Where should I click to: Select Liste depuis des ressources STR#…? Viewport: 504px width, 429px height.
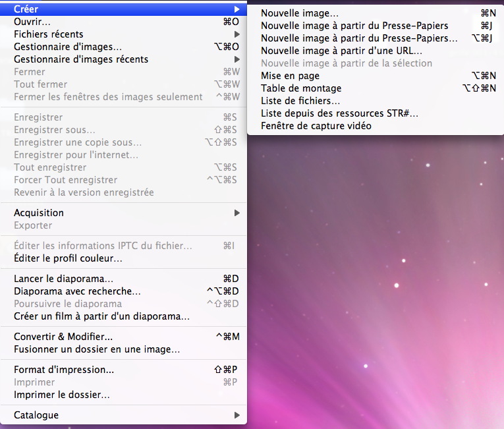click(376, 113)
